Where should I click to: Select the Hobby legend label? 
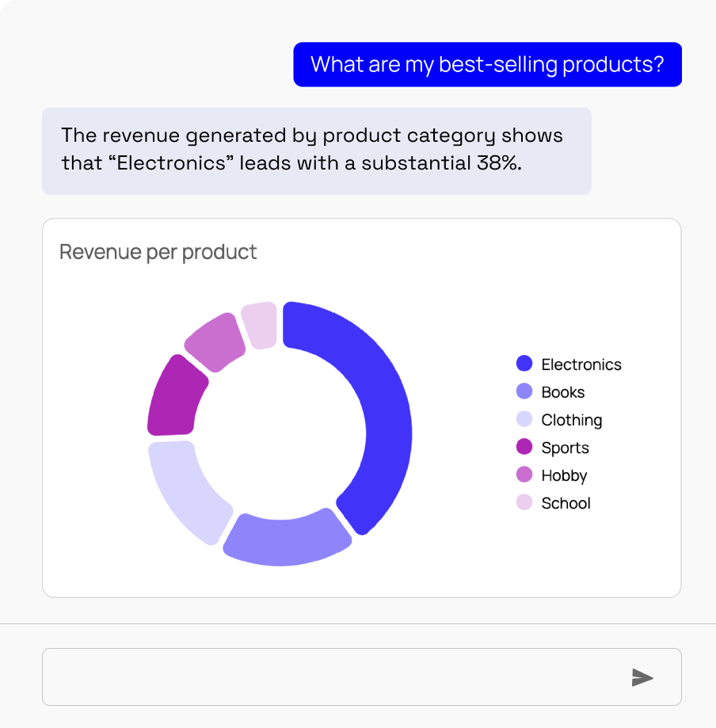pyautogui.click(x=564, y=475)
